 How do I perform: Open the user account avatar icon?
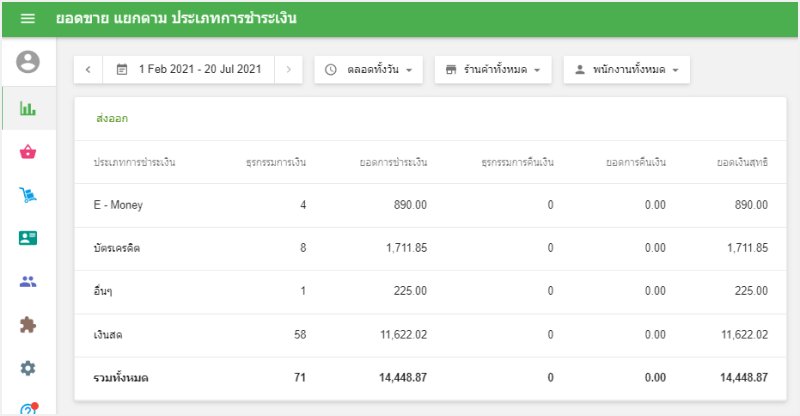pyautogui.click(x=28, y=62)
